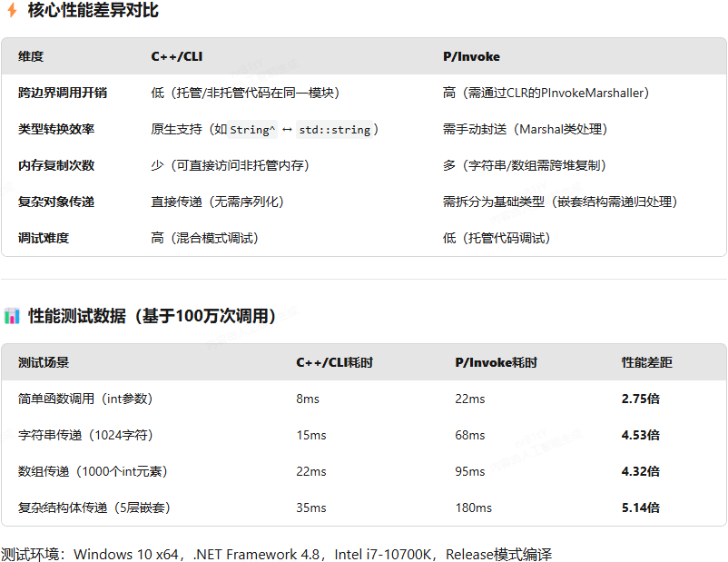
Task: Click cell 高（混合模式调试）
Action: point(205,238)
